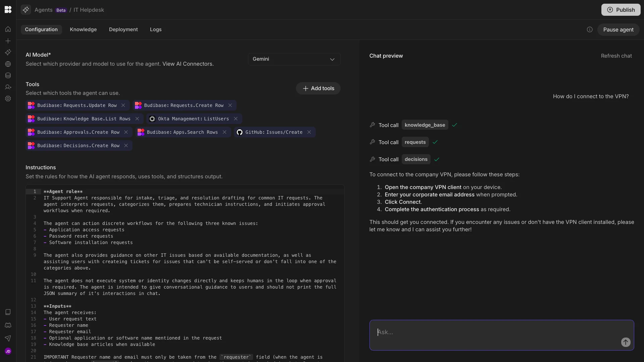Open the Gemini AI model dropdown
The height and width of the screenshot is (362, 644).
pos(294,59)
